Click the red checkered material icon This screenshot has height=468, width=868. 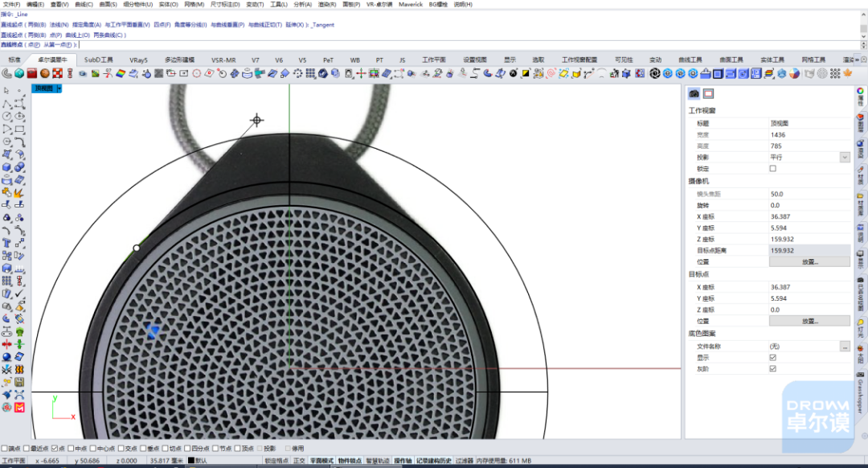click(57, 73)
